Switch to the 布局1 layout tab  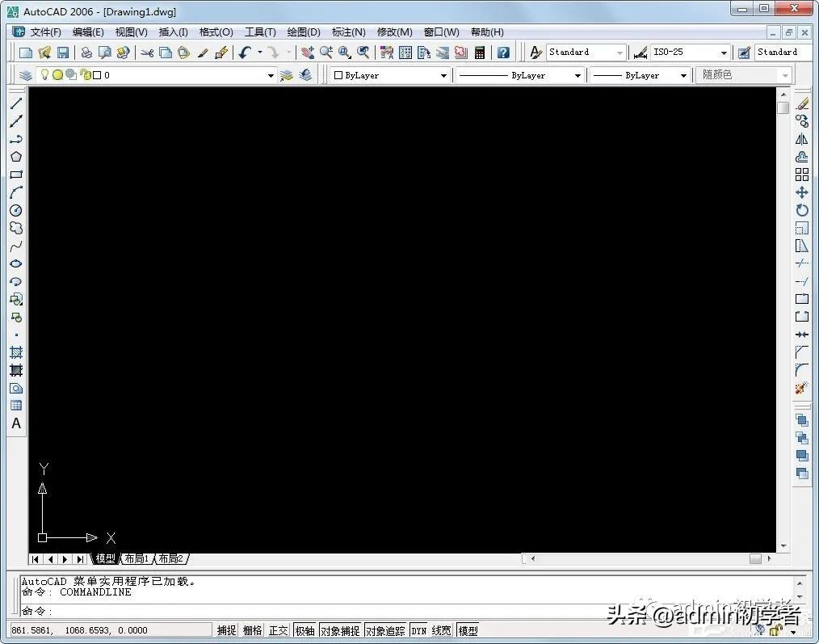(136, 558)
